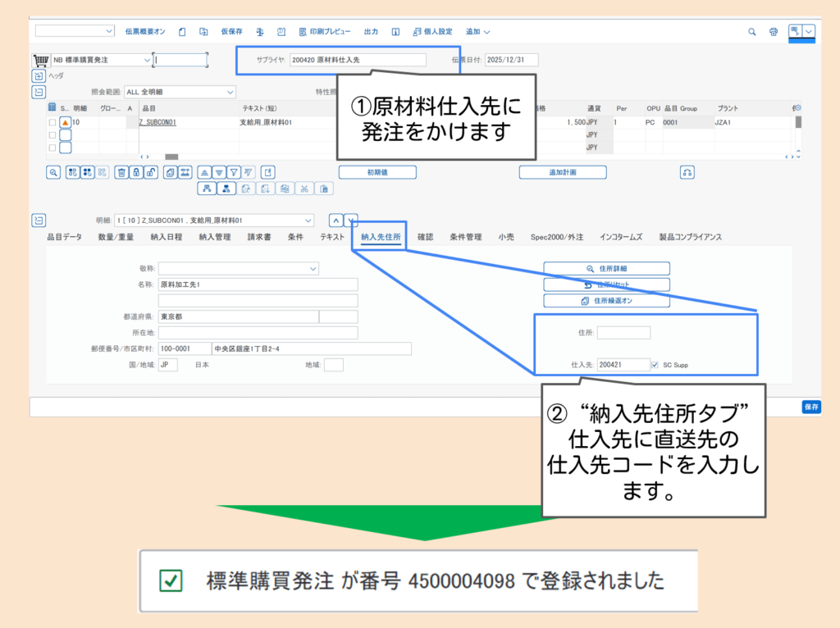Select the second row checkbox in item table
This screenshot has height=628, width=840.
[52, 135]
